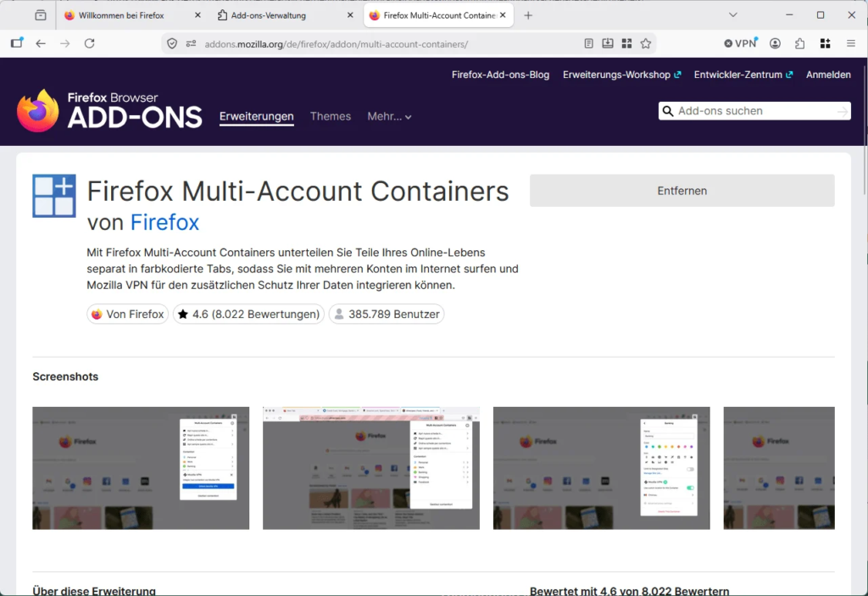868x596 pixels.
Task: Toggle the sidebar icon in toolbar
Action: 17,43
